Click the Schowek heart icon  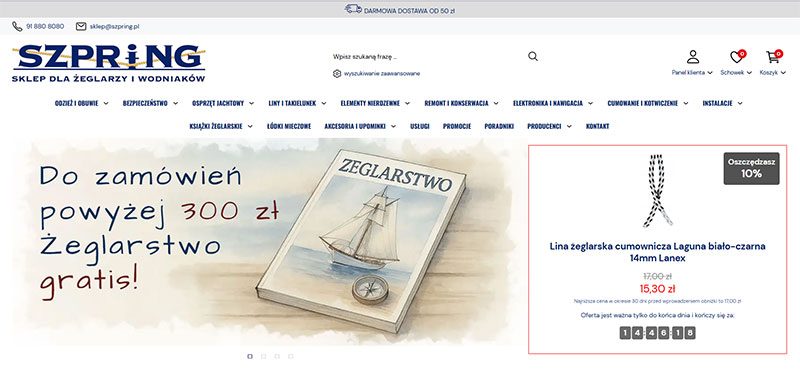point(736,57)
